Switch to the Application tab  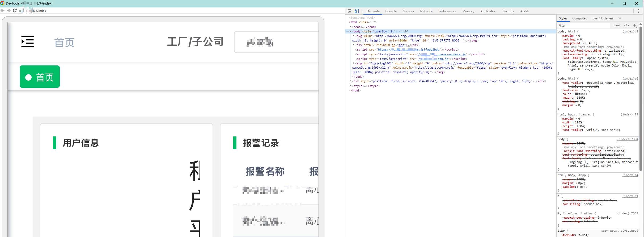pos(488,11)
